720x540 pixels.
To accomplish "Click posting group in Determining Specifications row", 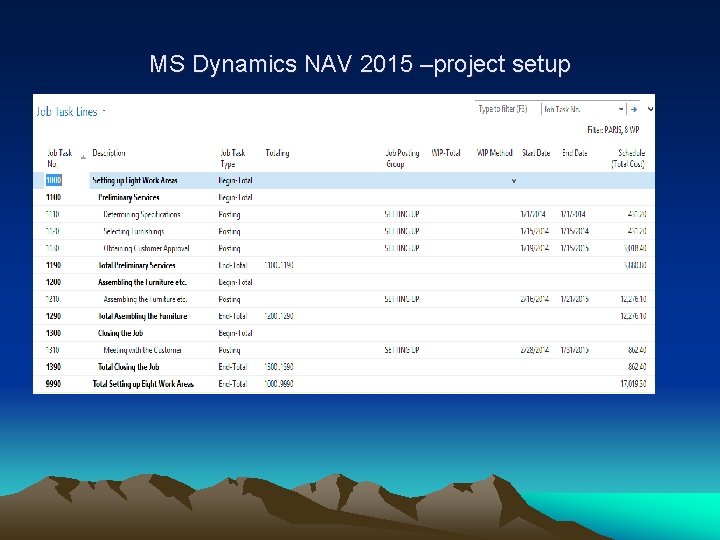I will [402, 214].
